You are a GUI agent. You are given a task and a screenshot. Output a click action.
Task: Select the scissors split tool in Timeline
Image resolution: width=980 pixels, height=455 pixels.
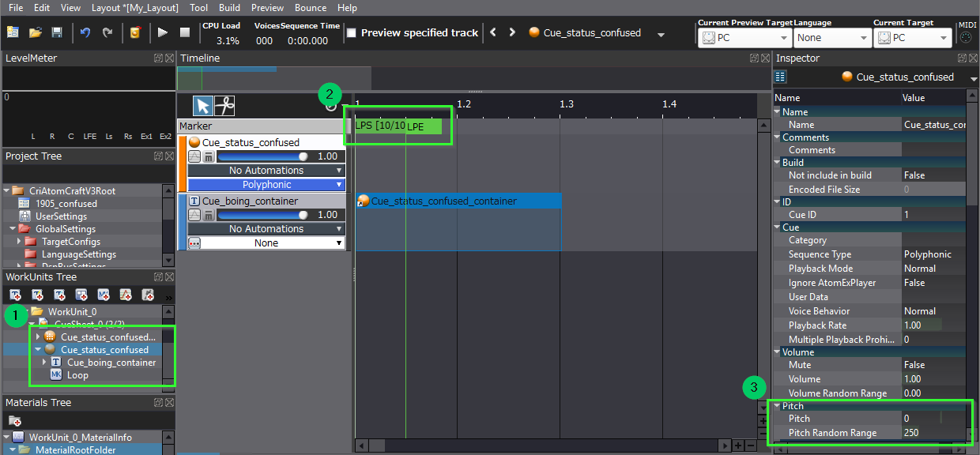pyautogui.click(x=224, y=106)
